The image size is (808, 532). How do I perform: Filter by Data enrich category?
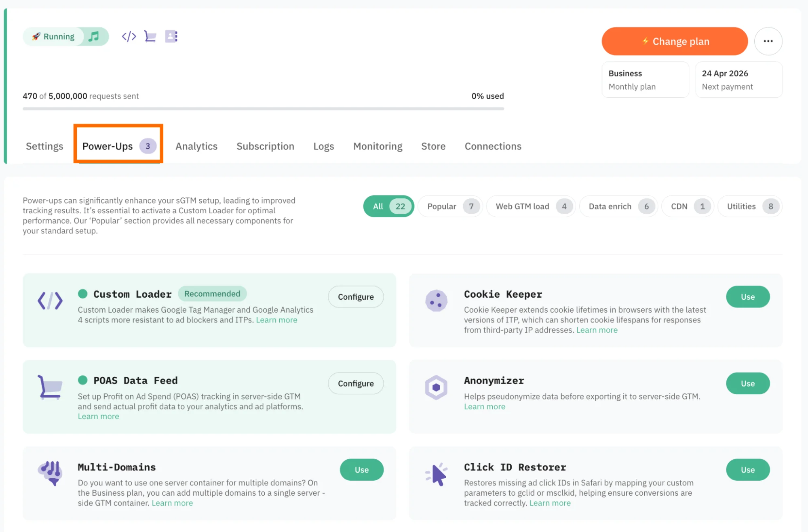618,206
